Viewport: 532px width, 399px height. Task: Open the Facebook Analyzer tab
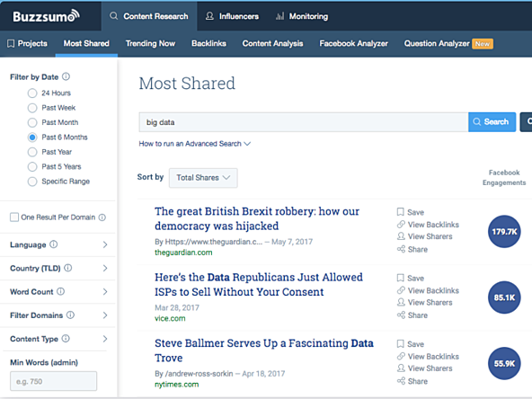click(353, 43)
